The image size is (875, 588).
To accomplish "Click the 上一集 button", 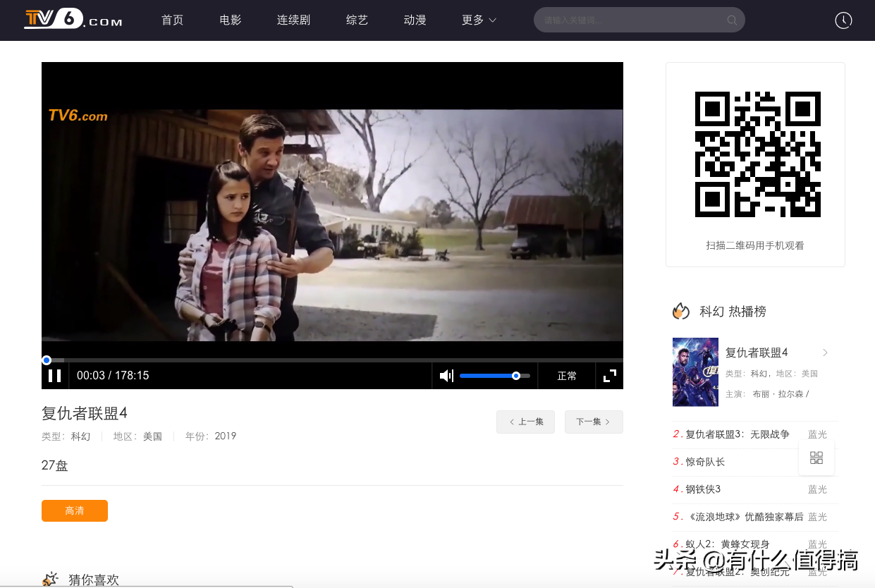I will pyautogui.click(x=525, y=422).
